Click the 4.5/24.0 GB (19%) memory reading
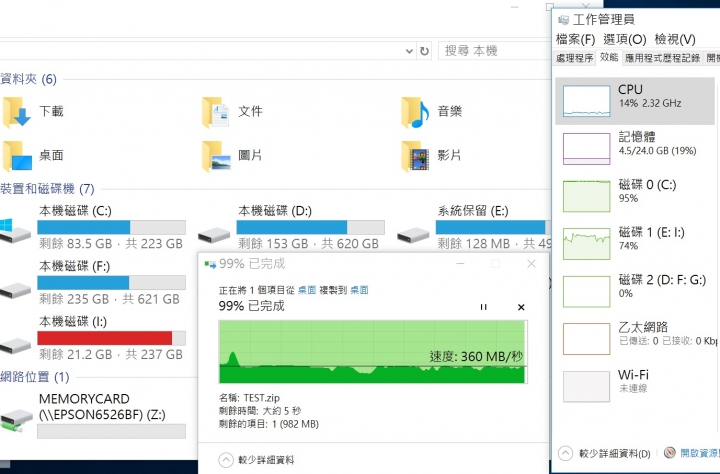This screenshot has width=720, height=474. 658,151
